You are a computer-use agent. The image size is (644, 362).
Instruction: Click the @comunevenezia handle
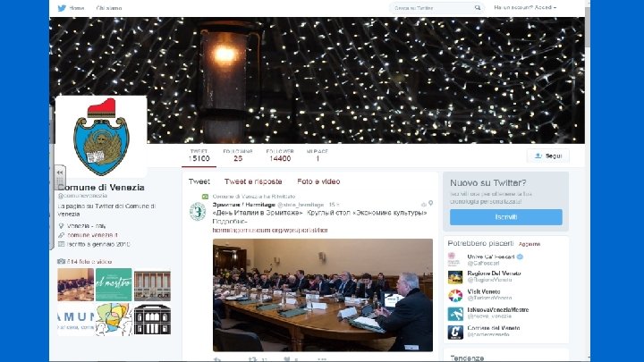click(x=82, y=196)
